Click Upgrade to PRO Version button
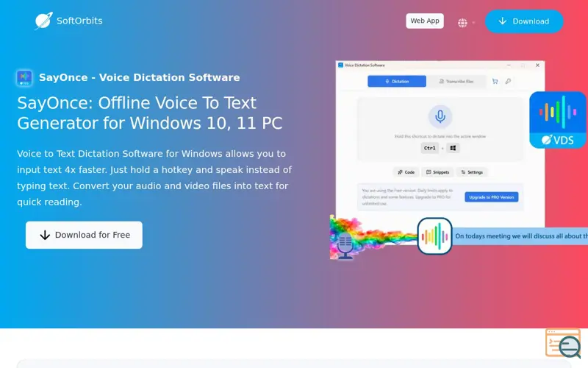This screenshot has width=588, height=368. (x=492, y=197)
